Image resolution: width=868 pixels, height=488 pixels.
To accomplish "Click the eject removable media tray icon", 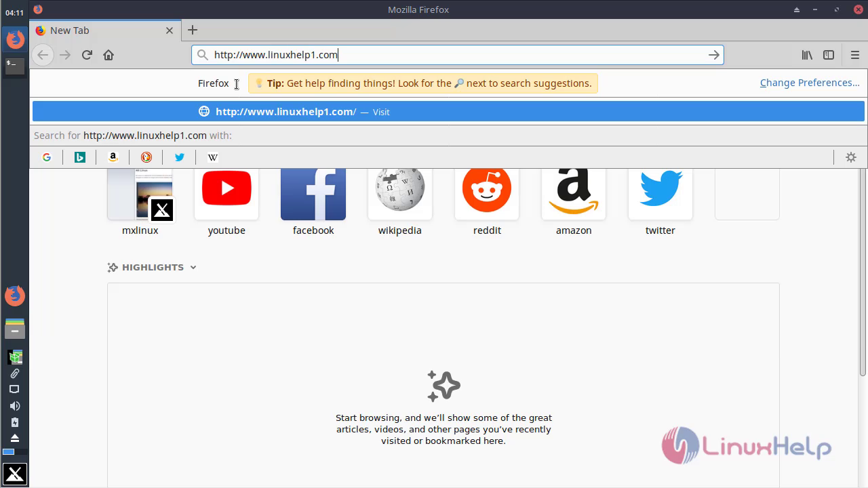I will [15, 439].
